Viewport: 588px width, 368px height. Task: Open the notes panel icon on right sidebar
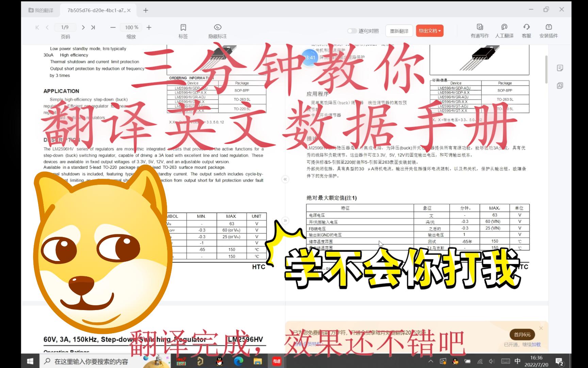pos(560,68)
